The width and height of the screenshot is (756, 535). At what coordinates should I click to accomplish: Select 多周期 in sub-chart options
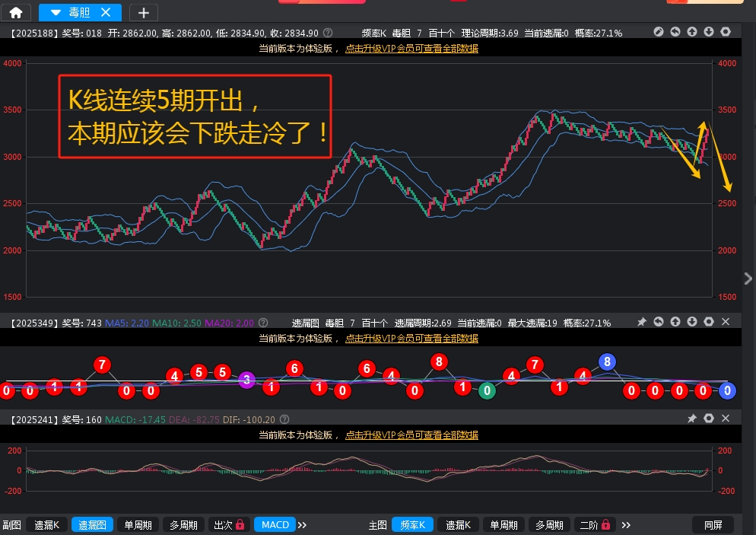[x=183, y=524]
